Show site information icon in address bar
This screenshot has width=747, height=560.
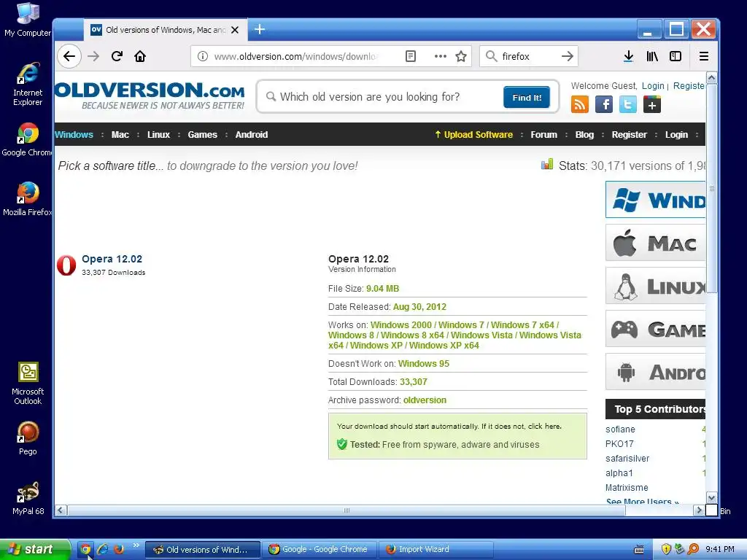(x=203, y=56)
